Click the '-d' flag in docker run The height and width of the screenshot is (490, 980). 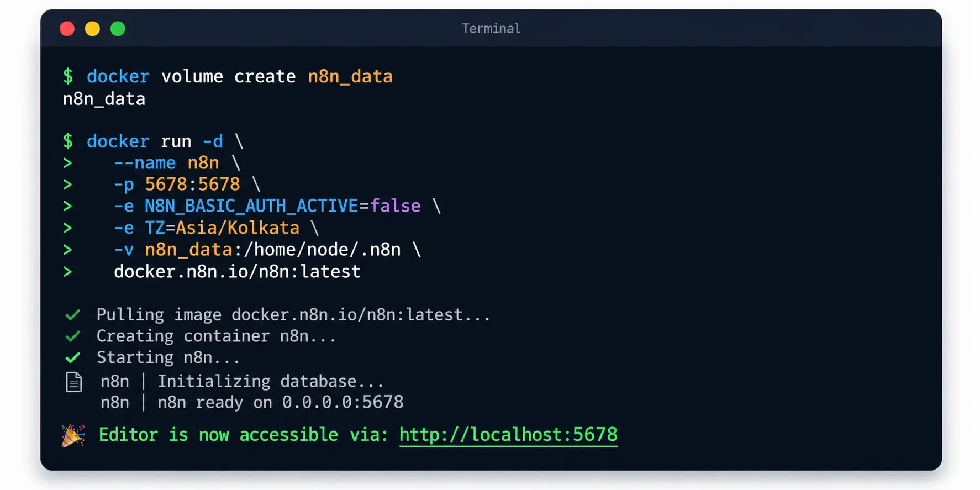tap(213, 141)
